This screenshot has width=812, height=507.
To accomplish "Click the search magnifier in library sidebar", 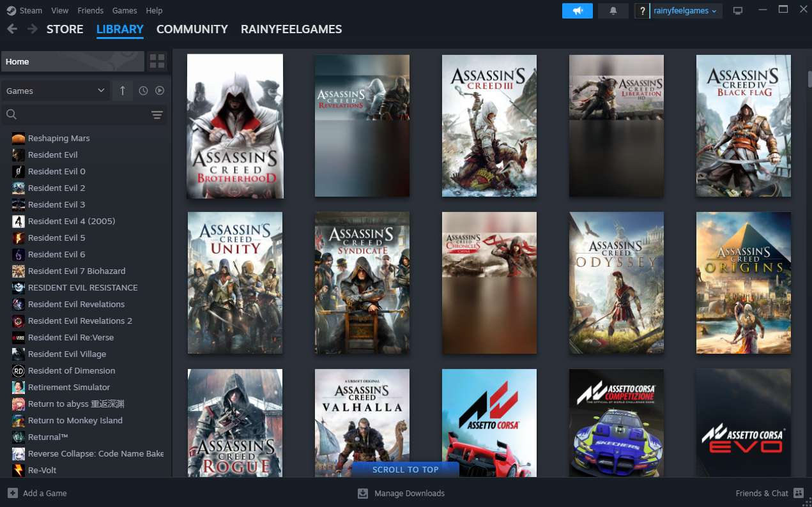I will tap(11, 114).
